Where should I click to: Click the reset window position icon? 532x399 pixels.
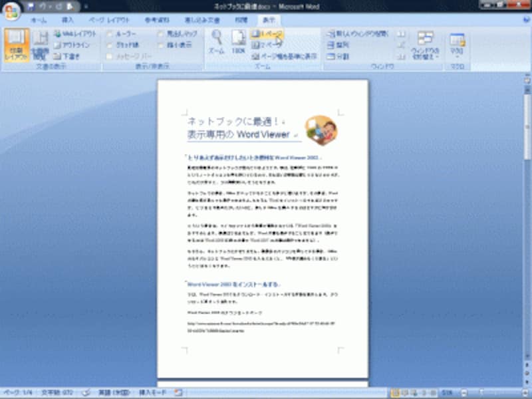pyautogui.click(x=401, y=56)
